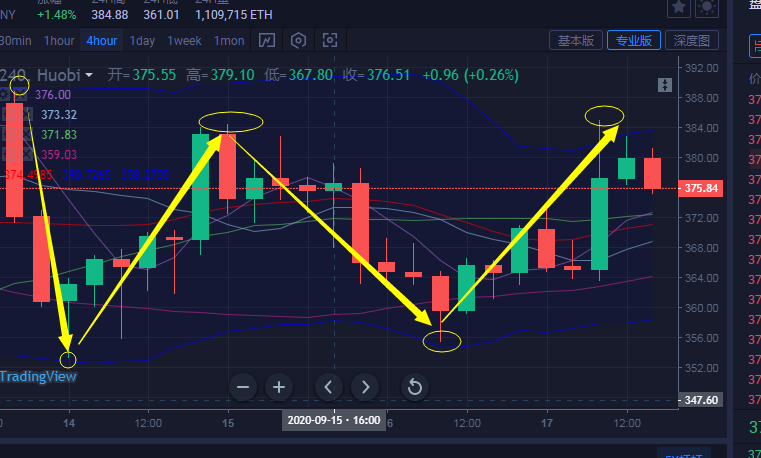
Task: Reset chart view with the circular arrow
Action: (x=415, y=387)
